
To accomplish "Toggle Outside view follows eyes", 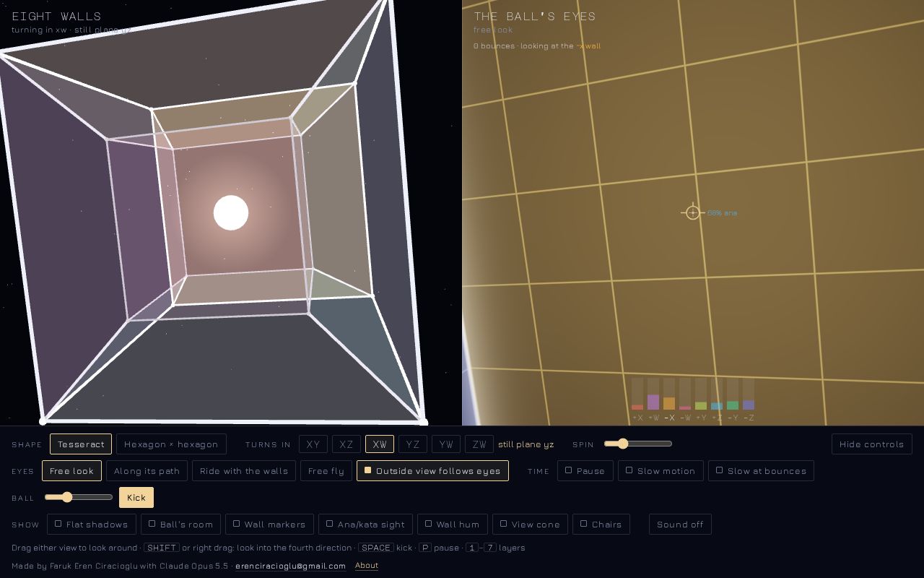I will (432, 470).
